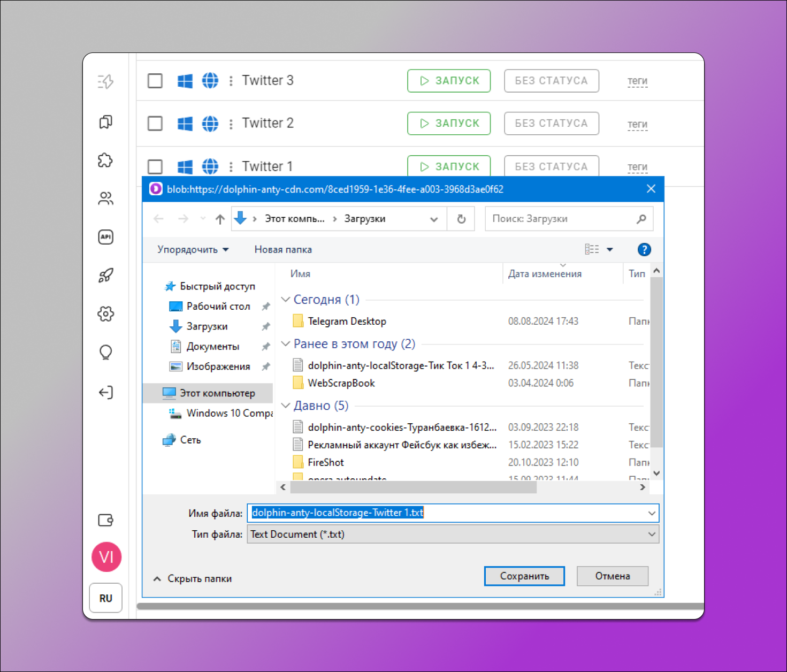Collapse the Сегодня (1) group
The width and height of the screenshot is (787, 672).
click(x=286, y=300)
